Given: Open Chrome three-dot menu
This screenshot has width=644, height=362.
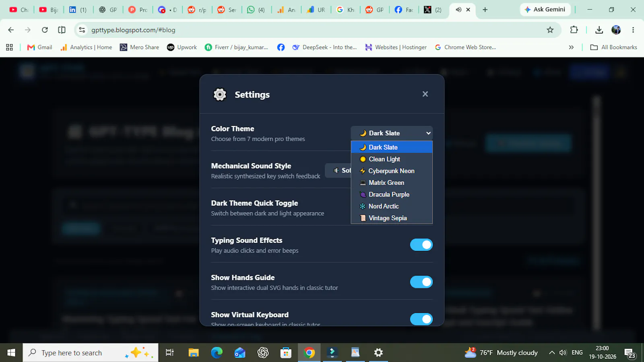Looking at the screenshot, I should 633,30.
